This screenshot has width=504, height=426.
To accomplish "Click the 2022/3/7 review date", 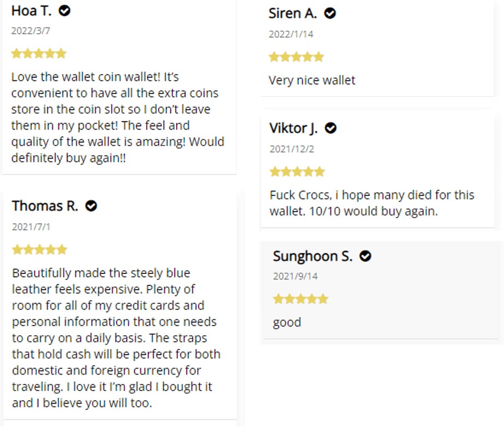I will (x=31, y=31).
